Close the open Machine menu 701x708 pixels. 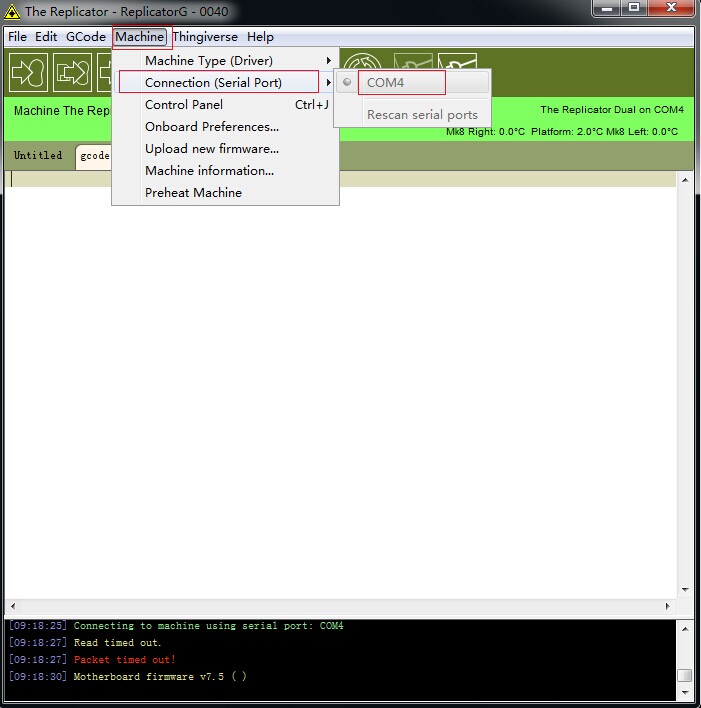click(x=140, y=37)
